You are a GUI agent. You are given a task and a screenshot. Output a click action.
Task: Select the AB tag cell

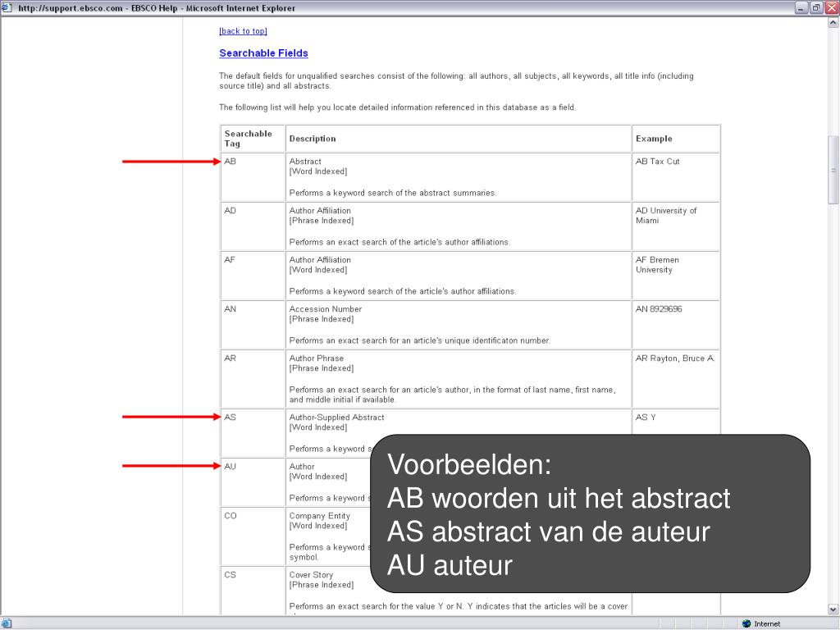click(253, 177)
